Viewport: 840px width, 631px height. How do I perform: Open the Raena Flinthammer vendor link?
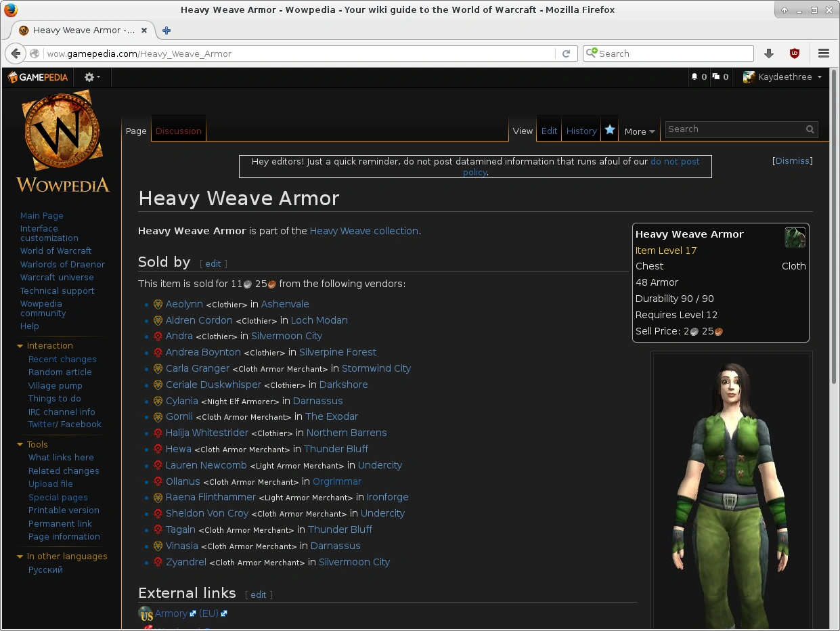click(211, 498)
